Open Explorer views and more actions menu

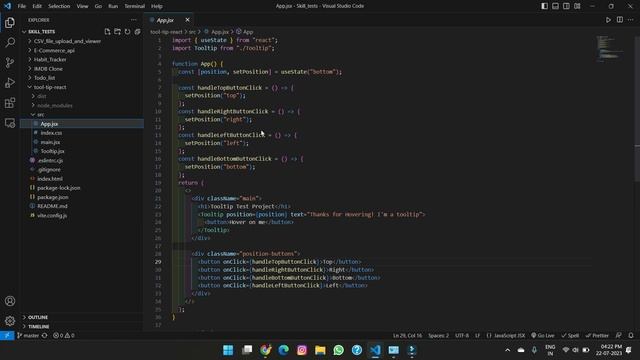(x=133, y=20)
